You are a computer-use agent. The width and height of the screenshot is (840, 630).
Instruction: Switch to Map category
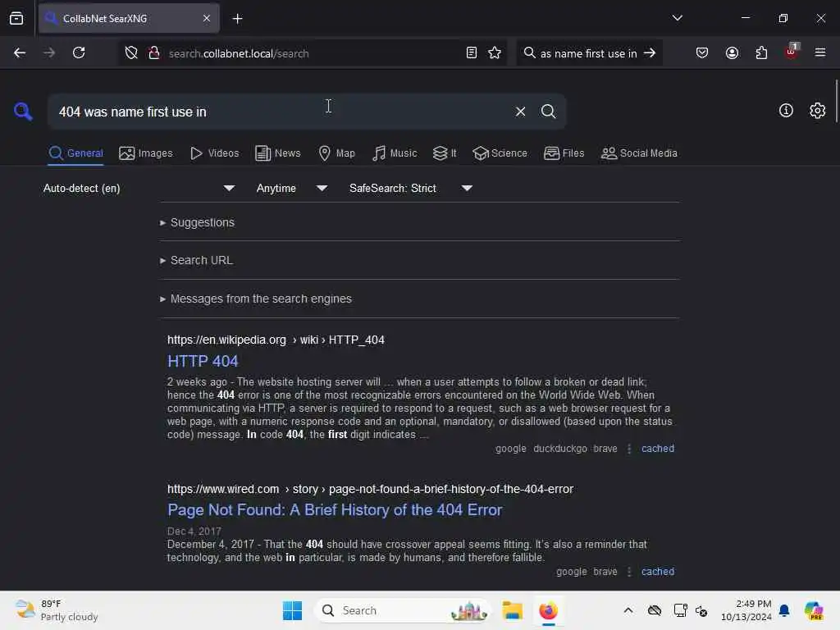coord(337,153)
